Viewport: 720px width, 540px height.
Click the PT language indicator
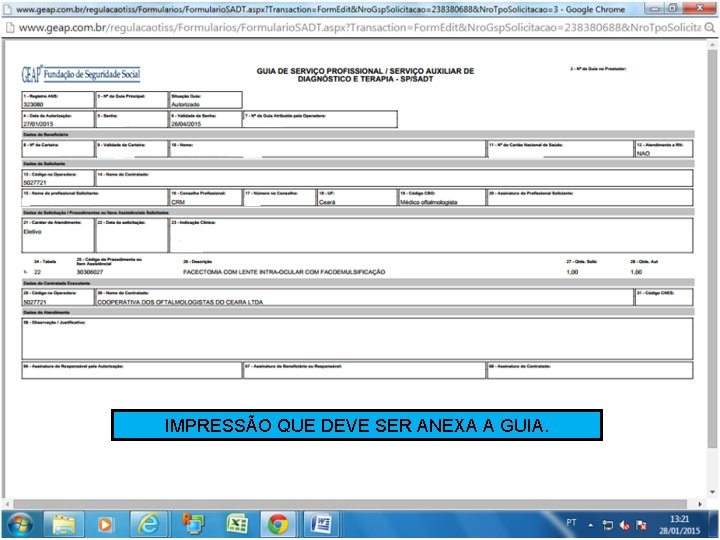coord(571,523)
